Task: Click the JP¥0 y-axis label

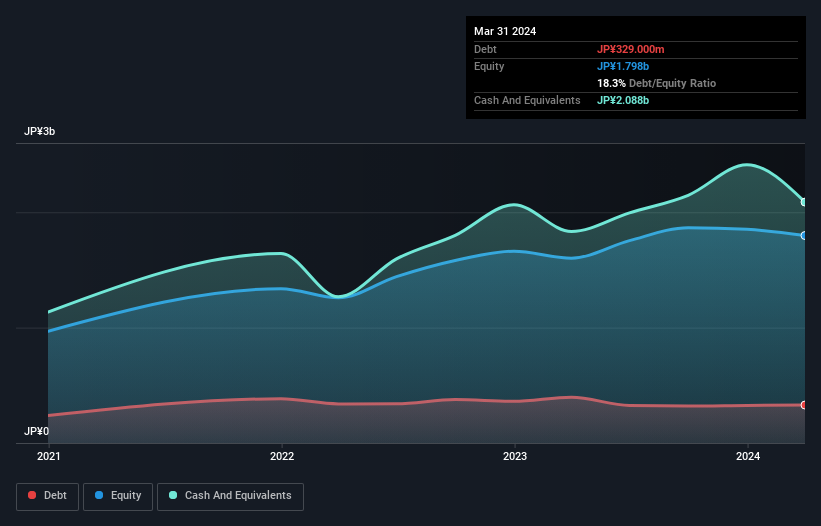Action: (x=36, y=431)
